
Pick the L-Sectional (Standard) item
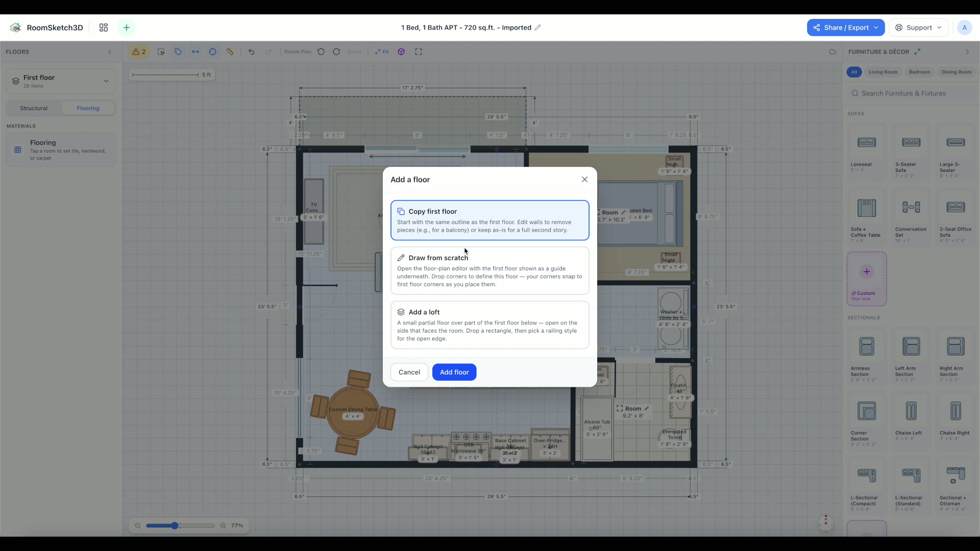911,486
